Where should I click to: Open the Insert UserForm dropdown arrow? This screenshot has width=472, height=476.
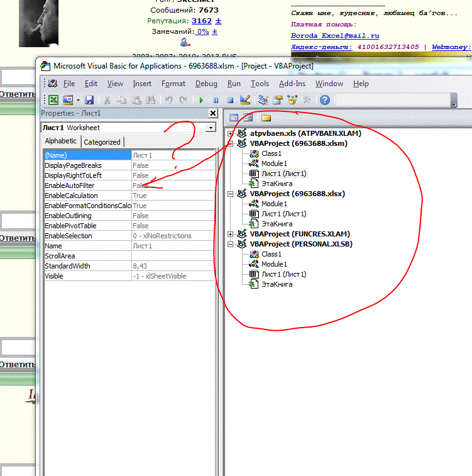(78, 100)
